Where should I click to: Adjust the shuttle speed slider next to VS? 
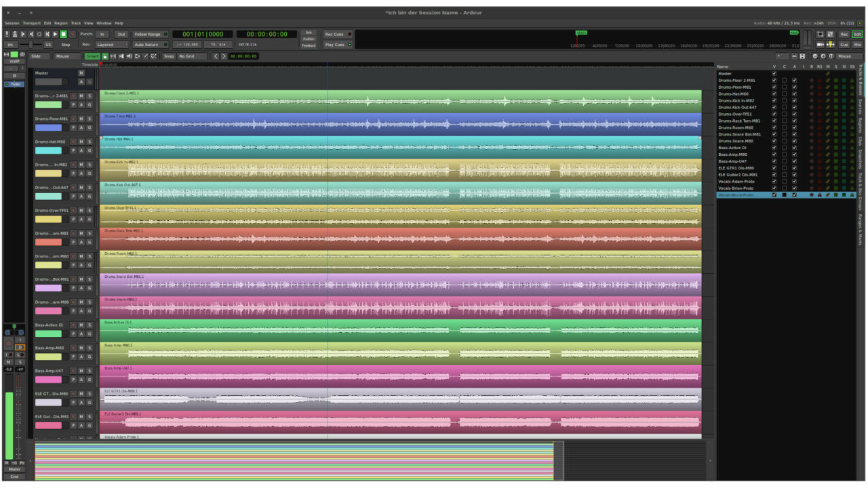(x=31, y=45)
